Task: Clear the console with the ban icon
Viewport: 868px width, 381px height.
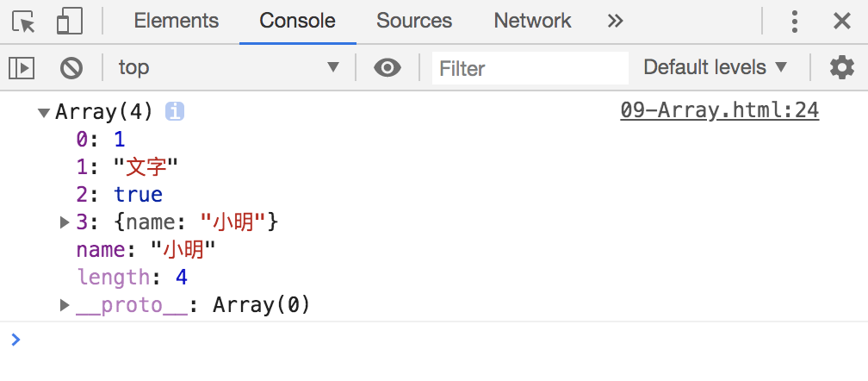Action: 71,68
